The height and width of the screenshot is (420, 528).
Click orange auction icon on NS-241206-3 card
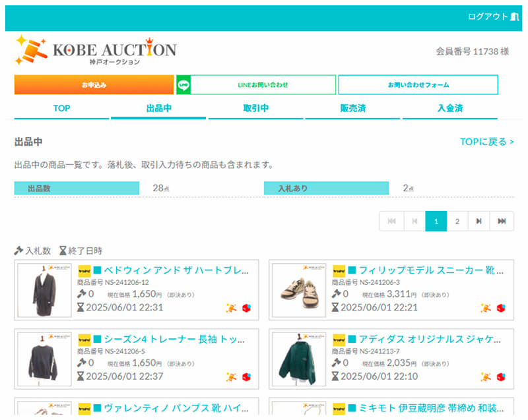(486, 308)
